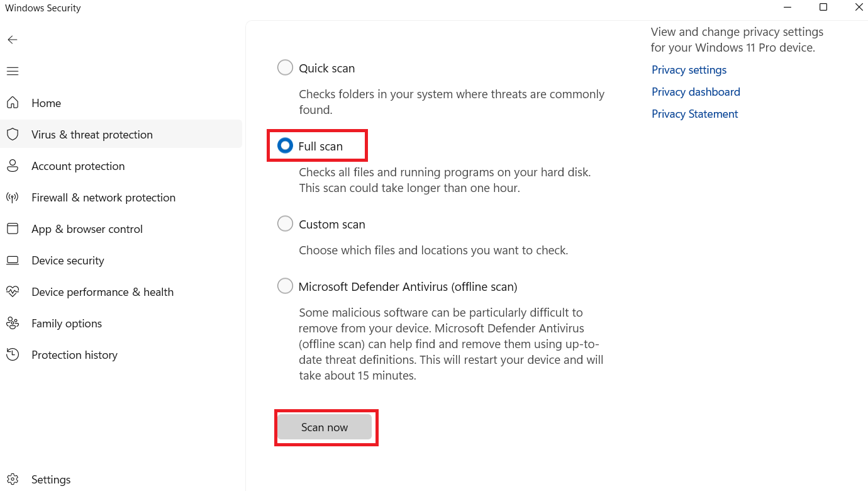Image resolution: width=868 pixels, height=491 pixels.
Task: Click the Firewall & network protection antenna icon
Action: coord(13,197)
